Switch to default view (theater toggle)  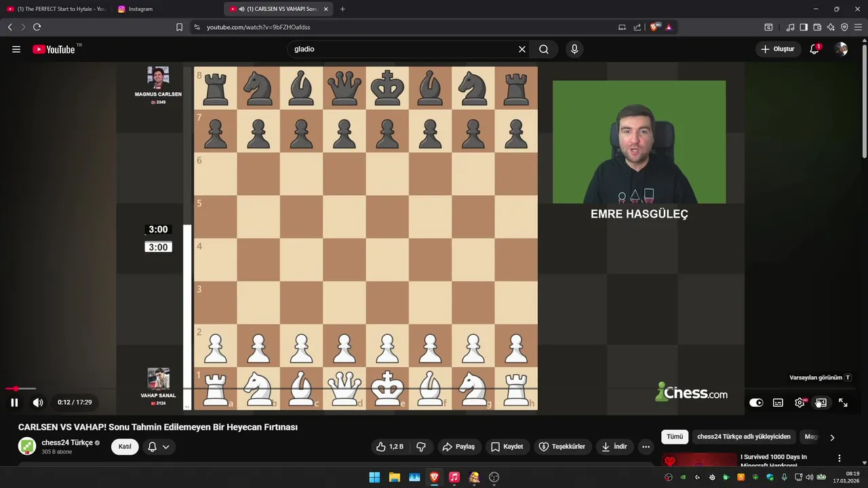pyautogui.click(x=821, y=403)
